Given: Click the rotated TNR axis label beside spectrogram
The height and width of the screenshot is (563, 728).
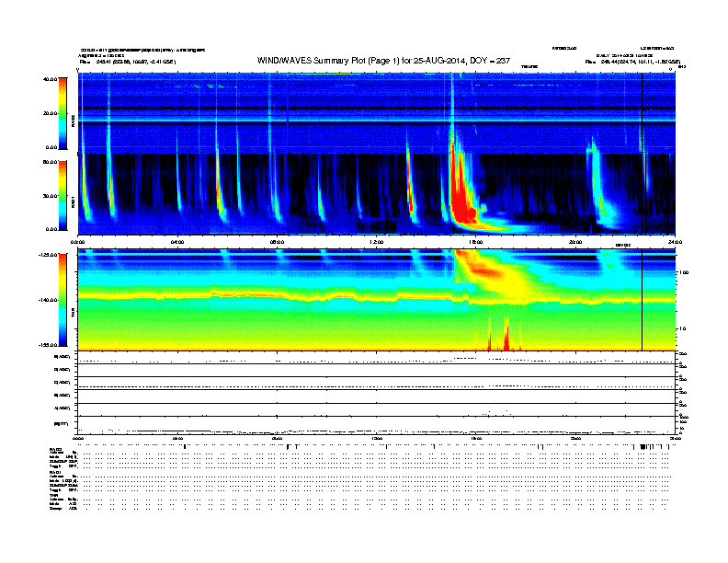Looking at the screenshot, I should [73, 315].
